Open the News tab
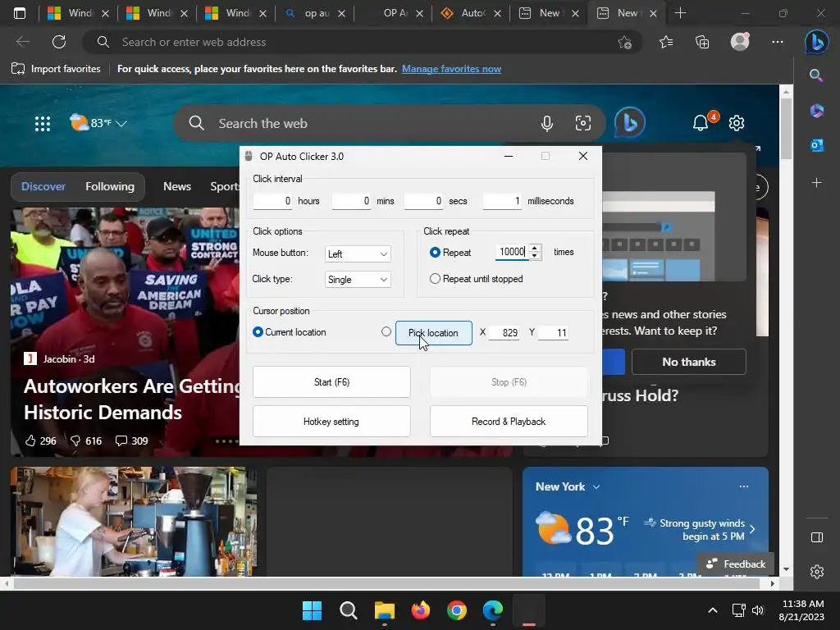840x630 pixels. tap(177, 186)
